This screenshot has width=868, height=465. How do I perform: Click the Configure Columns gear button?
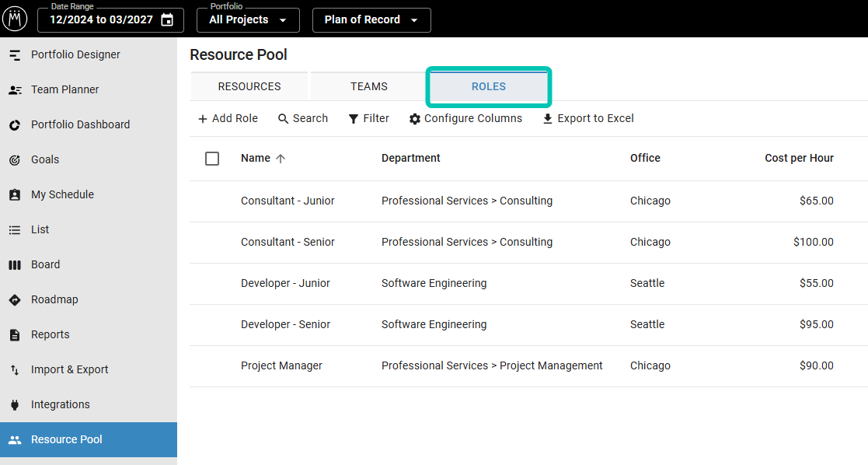point(465,118)
